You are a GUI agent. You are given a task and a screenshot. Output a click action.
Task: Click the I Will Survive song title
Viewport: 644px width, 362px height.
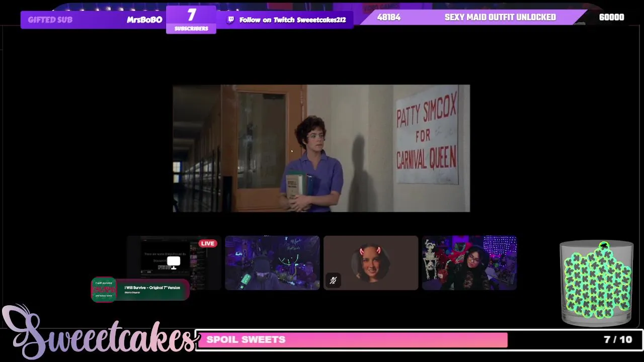pyautogui.click(x=152, y=288)
